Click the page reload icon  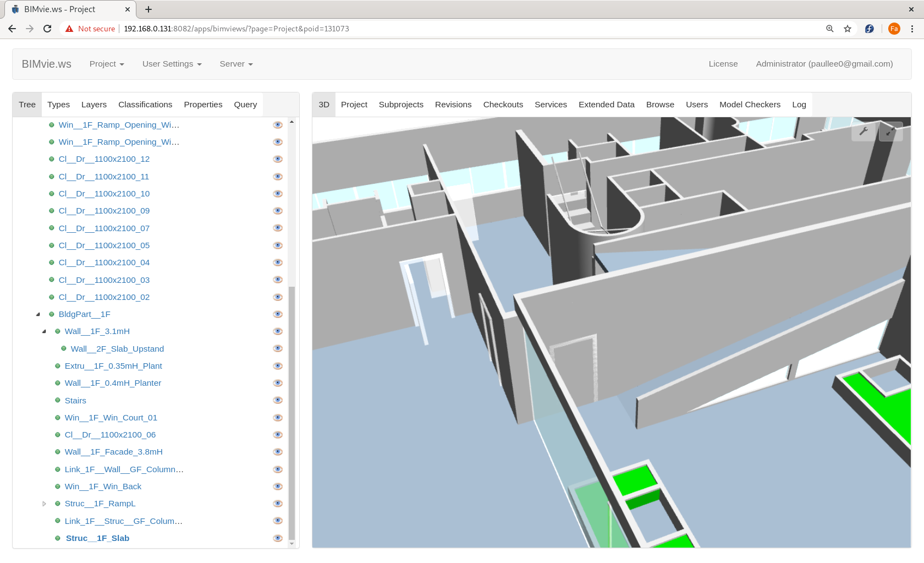click(x=47, y=29)
